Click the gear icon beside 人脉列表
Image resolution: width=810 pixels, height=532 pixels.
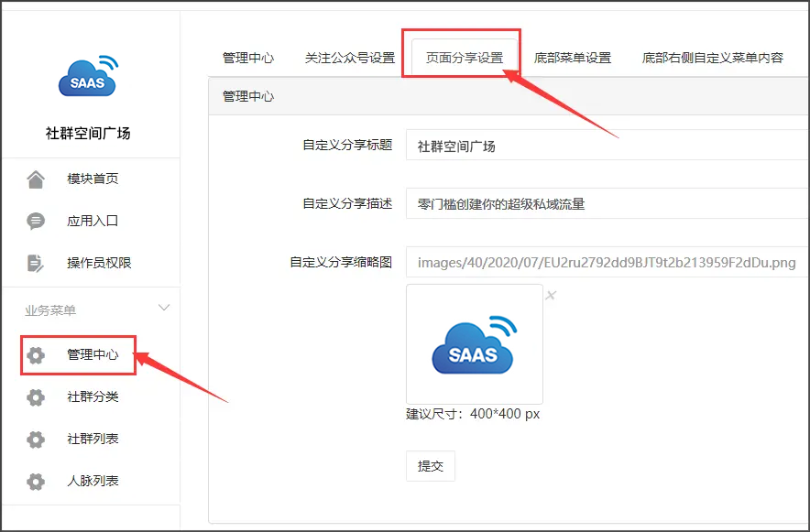tap(36, 482)
